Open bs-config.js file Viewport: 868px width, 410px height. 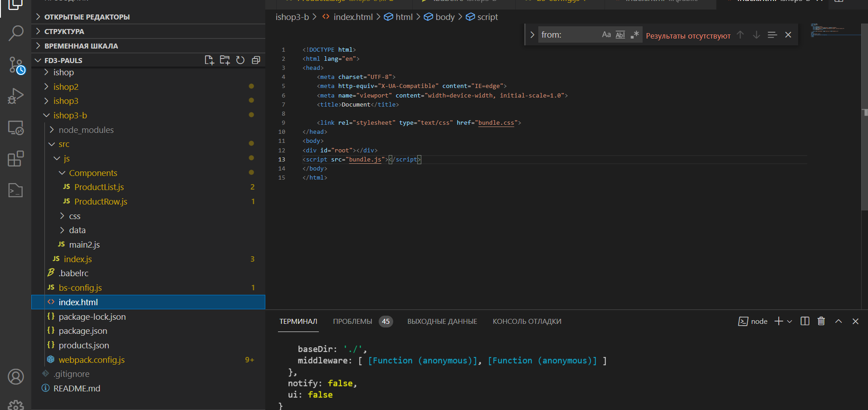tap(148, 288)
